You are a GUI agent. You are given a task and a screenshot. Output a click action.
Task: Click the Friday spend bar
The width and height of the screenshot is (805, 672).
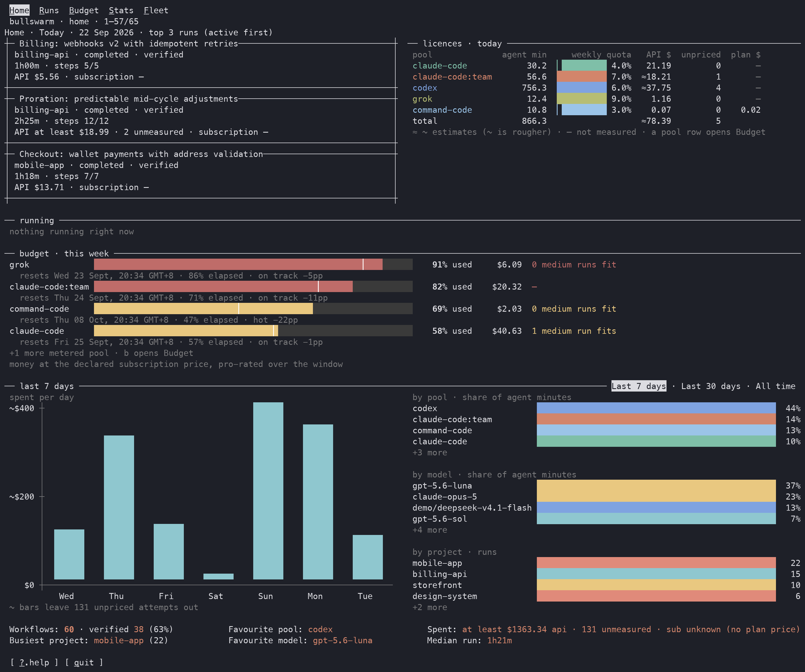click(169, 552)
